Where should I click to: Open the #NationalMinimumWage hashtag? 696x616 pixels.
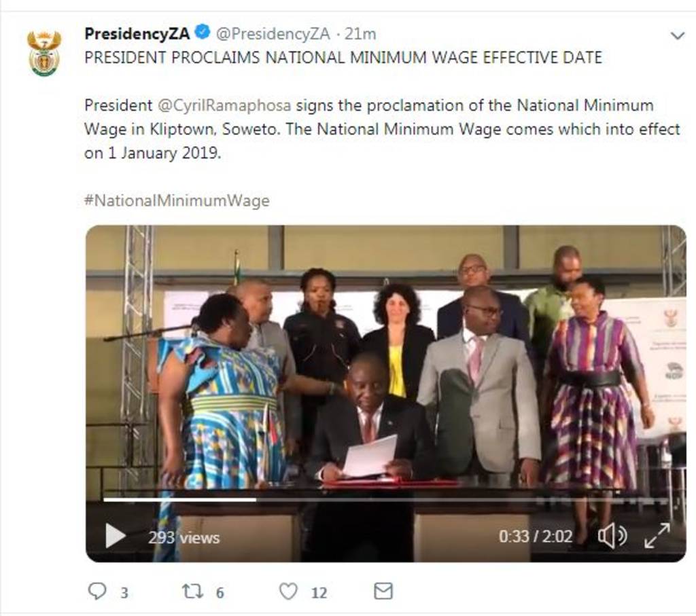coord(177,200)
